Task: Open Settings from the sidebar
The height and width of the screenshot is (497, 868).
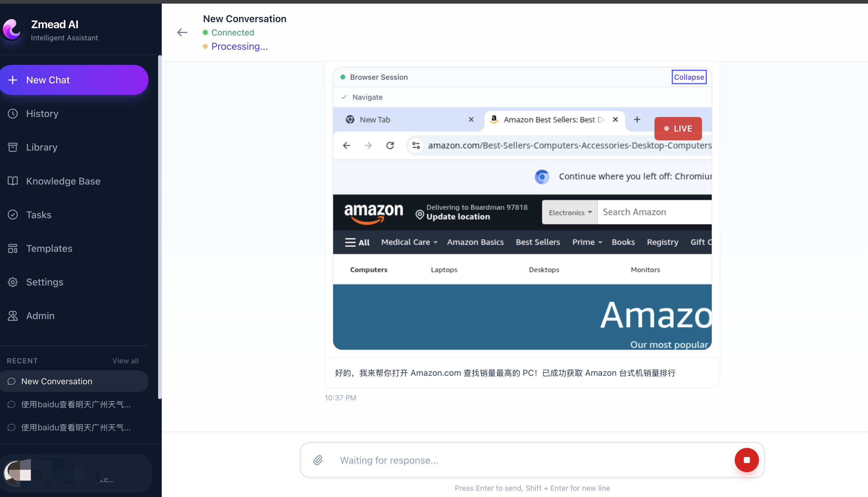Action: [45, 282]
